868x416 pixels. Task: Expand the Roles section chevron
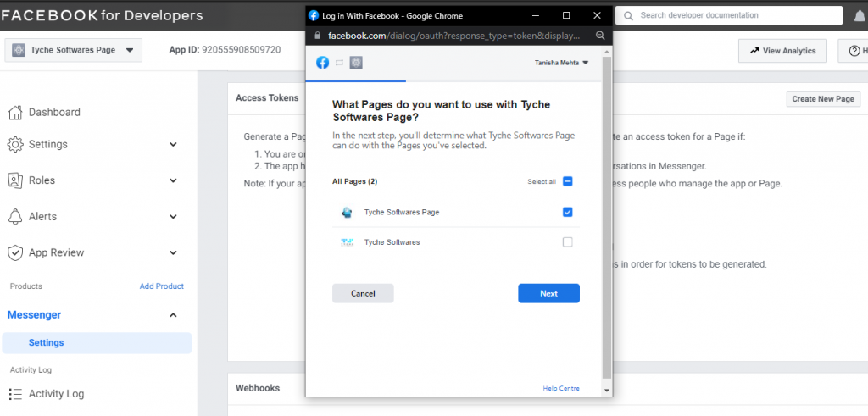click(x=173, y=180)
